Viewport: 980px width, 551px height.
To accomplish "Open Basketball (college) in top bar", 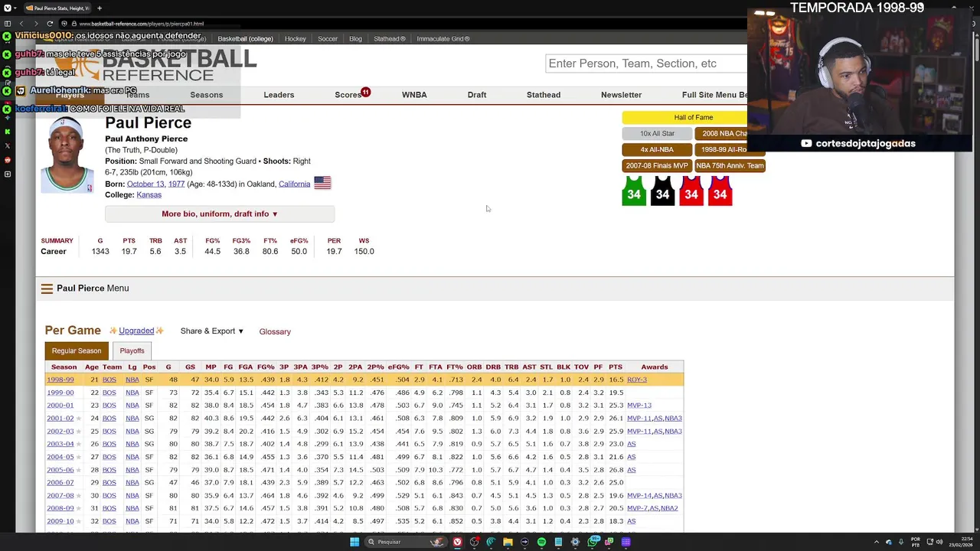I will [245, 38].
